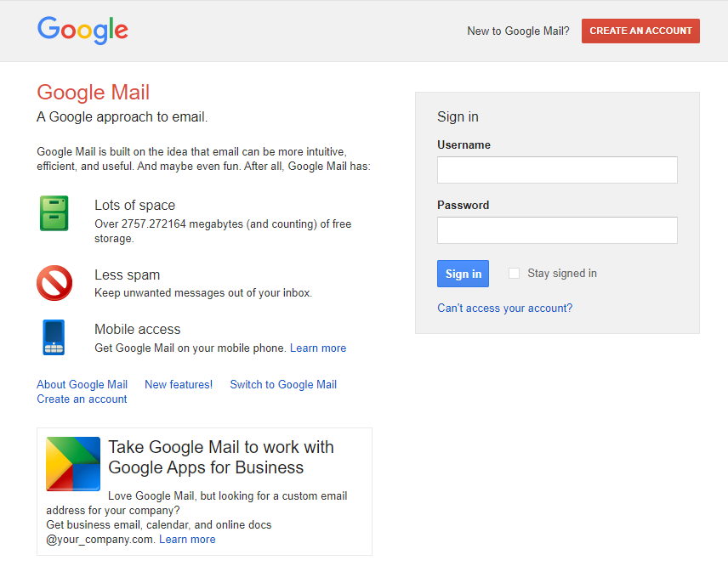The height and width of the screenshot is (566, 728).
Task: Click the Take Google Mail to work heading
Action: (x=221, y=457)
